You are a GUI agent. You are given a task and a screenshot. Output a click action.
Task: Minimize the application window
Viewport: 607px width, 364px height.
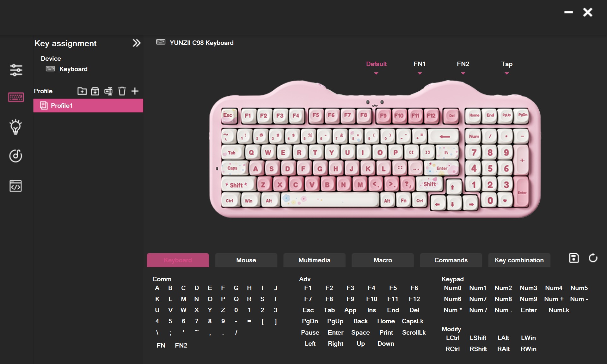pos(568,12)
